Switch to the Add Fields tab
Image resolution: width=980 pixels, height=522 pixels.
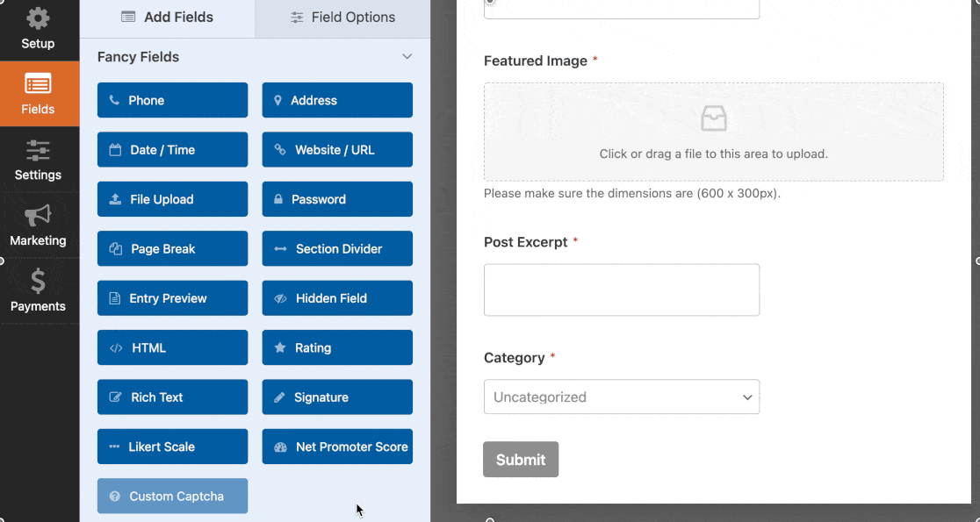(x=168, y=18)
